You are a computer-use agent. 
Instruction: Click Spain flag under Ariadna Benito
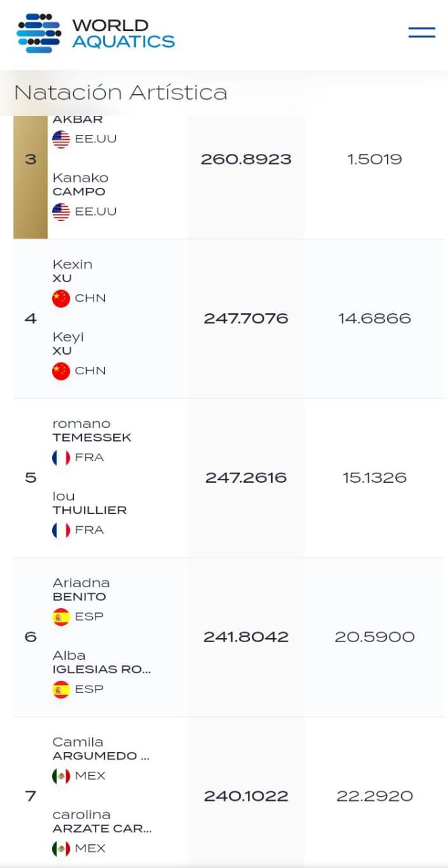click(61, 617)
